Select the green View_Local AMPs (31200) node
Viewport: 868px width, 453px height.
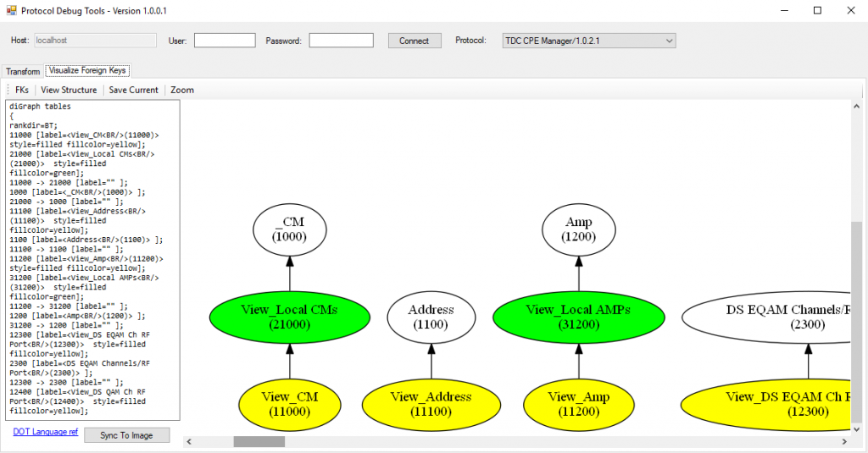(578, 317)
